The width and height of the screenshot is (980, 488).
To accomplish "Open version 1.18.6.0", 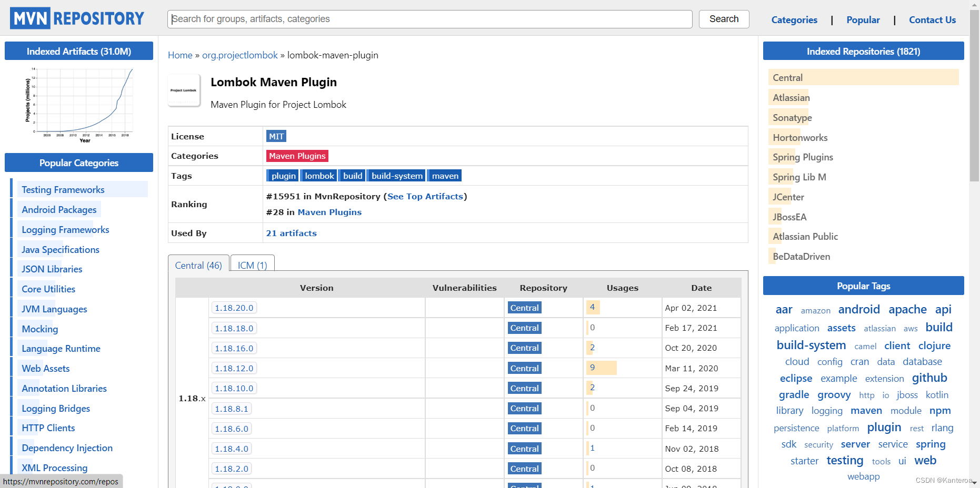I will pyautogui.click(x=232, y=429).
